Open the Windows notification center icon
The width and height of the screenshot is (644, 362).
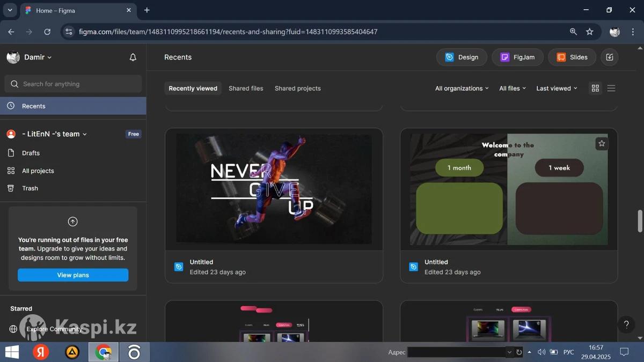624,352
